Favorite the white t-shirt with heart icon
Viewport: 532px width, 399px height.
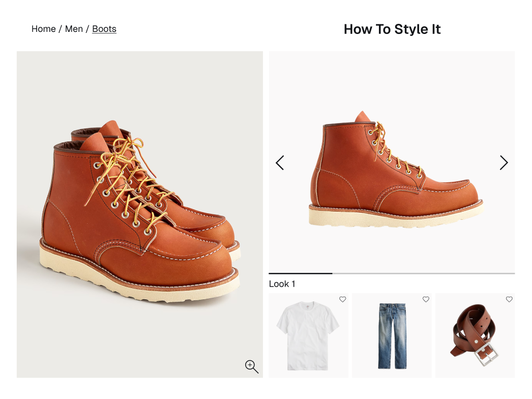pyautogui.click(x=343, y=299)
